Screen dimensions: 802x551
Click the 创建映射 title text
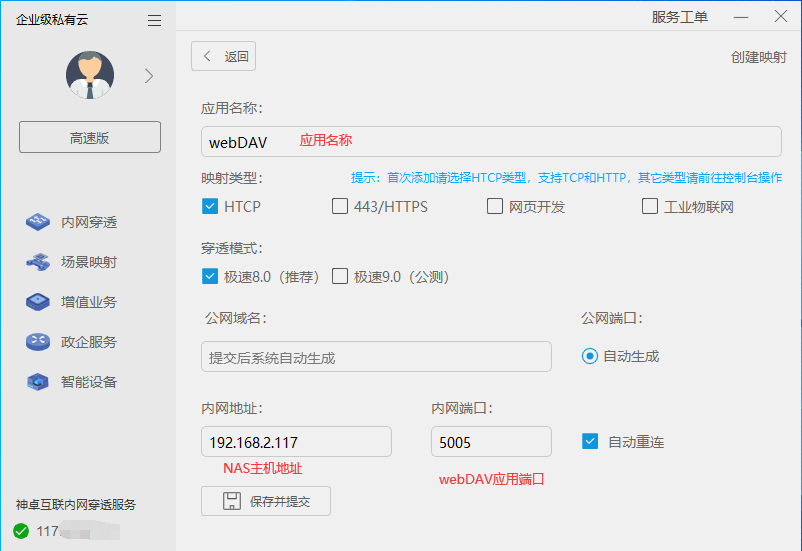click(x=759, y=57)
